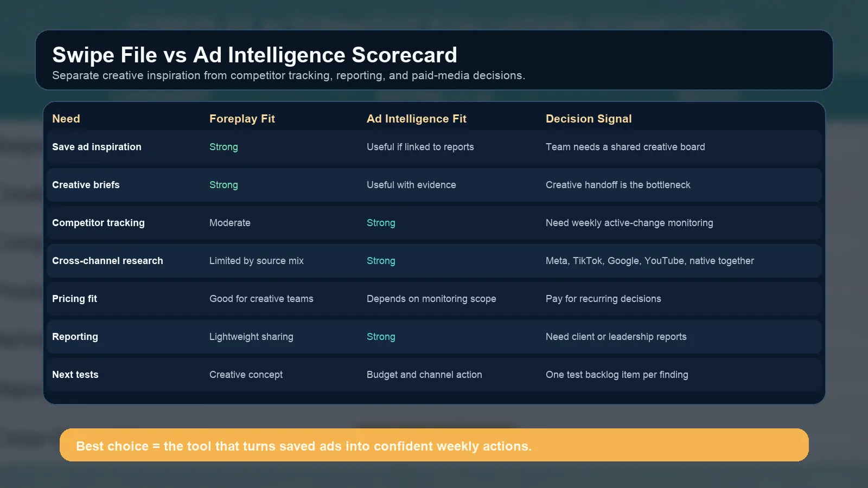
Task: Click Strong in the Competitor tracking row
Action: [x=381, y=223]
